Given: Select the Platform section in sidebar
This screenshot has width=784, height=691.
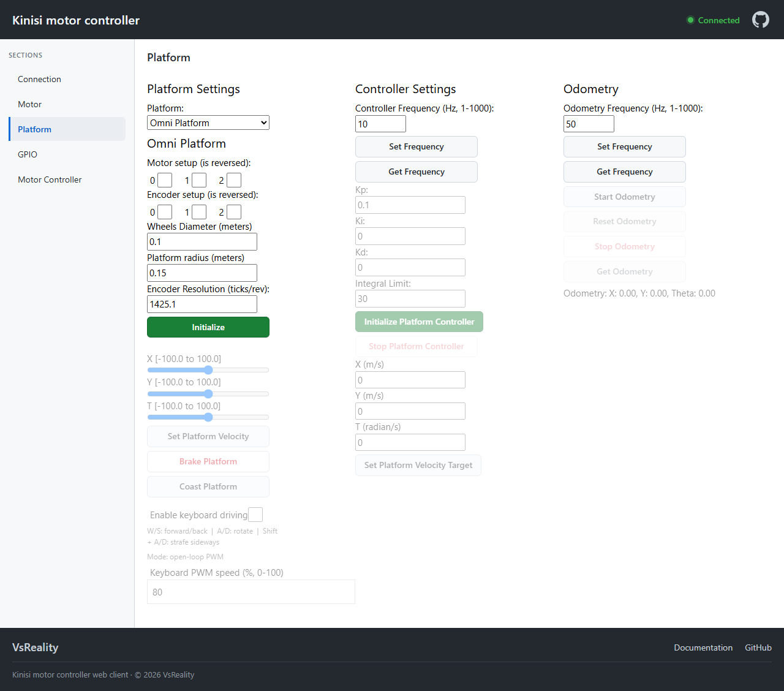Looking at the screenshot, I should (x=67, y=129).
